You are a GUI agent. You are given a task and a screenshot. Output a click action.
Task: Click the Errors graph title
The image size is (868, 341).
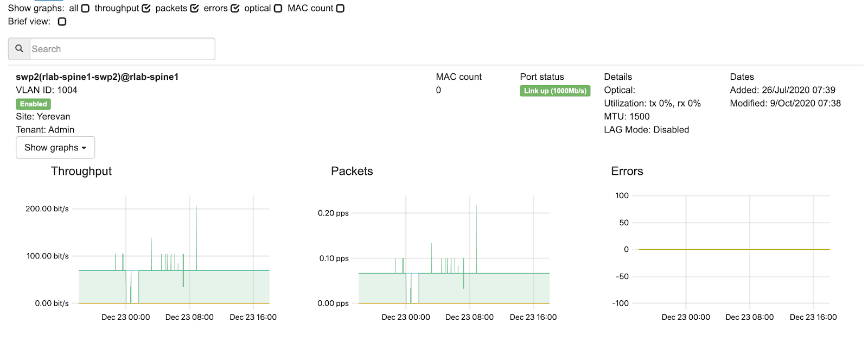coord(627,171)
